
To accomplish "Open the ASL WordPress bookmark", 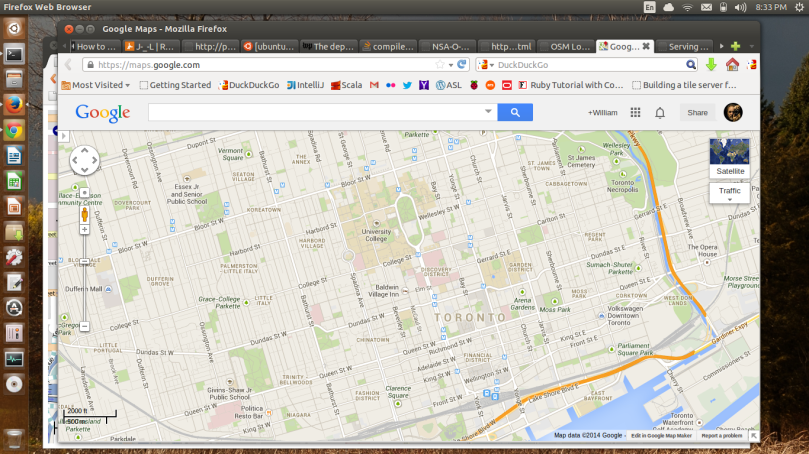I will pyautogui.click(x=449, y=85).
